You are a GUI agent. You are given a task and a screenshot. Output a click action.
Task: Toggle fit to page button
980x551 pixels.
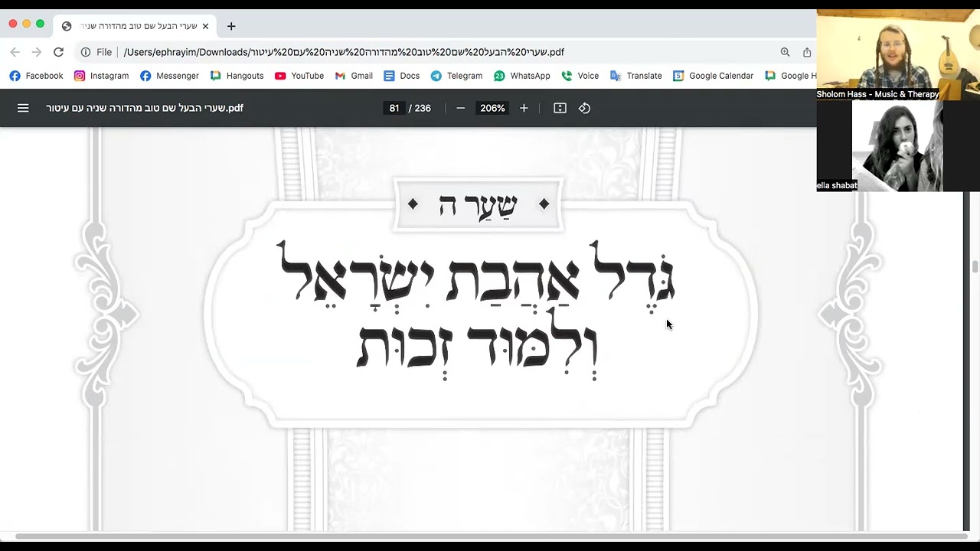tap(560, 108)
